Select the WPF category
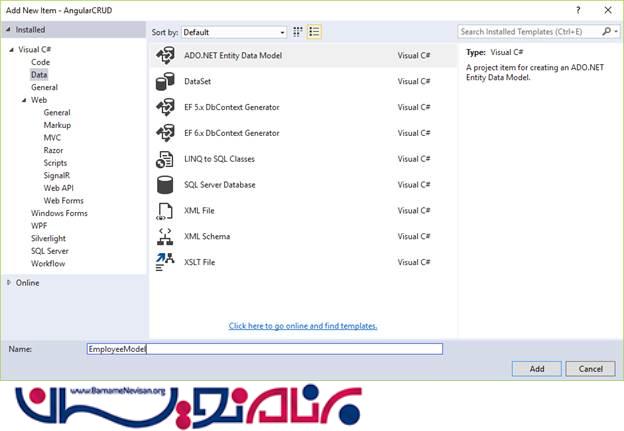The height and width of the screenshot is (431, 624). 39,226
